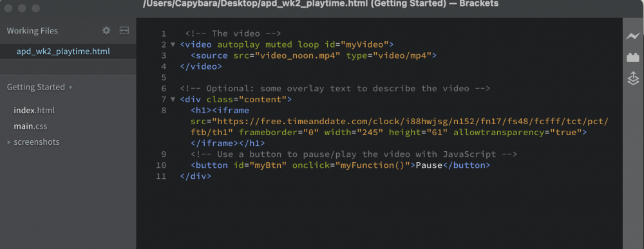Click the "Use a button to pause/play" comment

coord(354,154)
